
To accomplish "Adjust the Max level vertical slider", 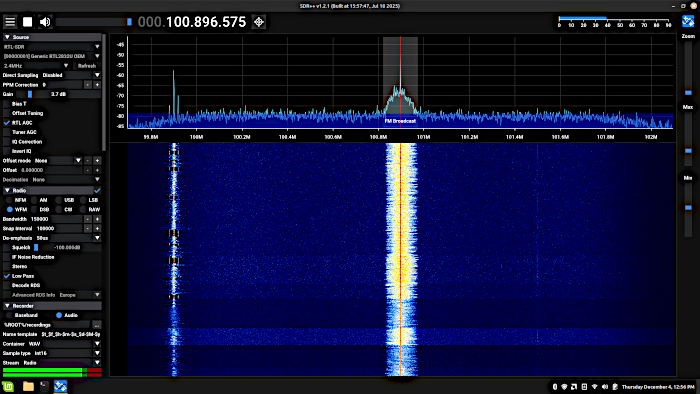I will (688, 140).
